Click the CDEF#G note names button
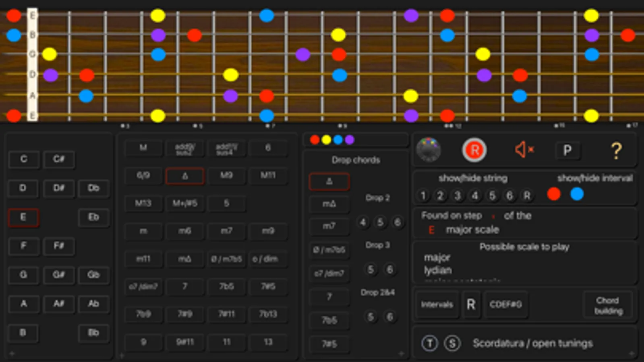The height and width of the screenshot is (362, 644). [x=506, y=304]
